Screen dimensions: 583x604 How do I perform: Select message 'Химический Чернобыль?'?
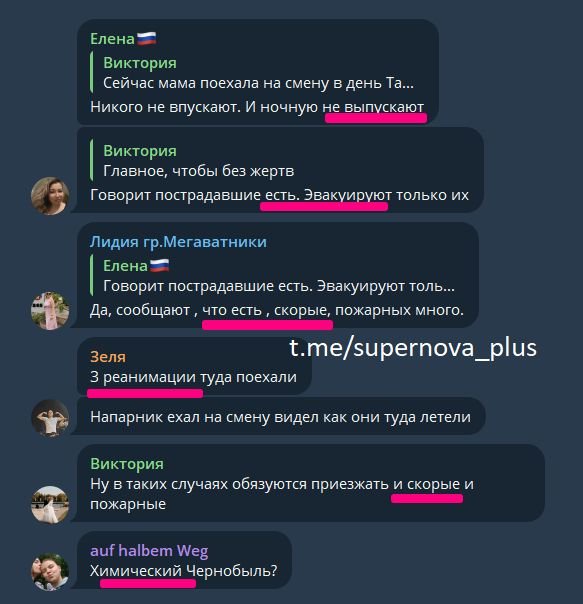pyautogui.click(x=183, y=571)
